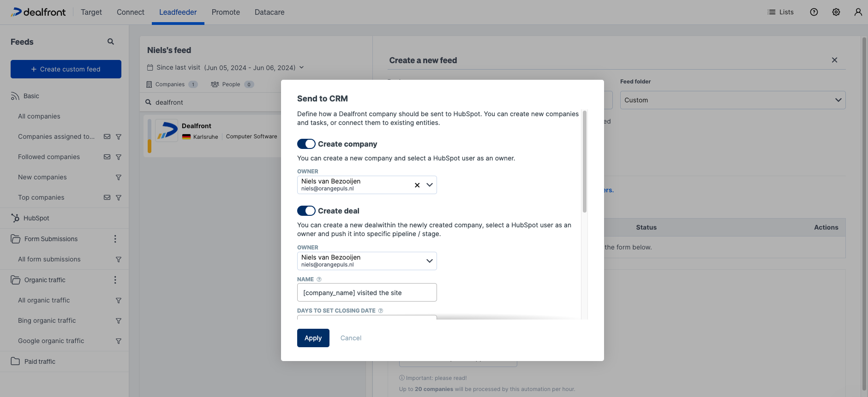The width and height of the screenshot is (868, 397).
Task: Switch to the Datacare tab
Action: [x=269, y=12]
